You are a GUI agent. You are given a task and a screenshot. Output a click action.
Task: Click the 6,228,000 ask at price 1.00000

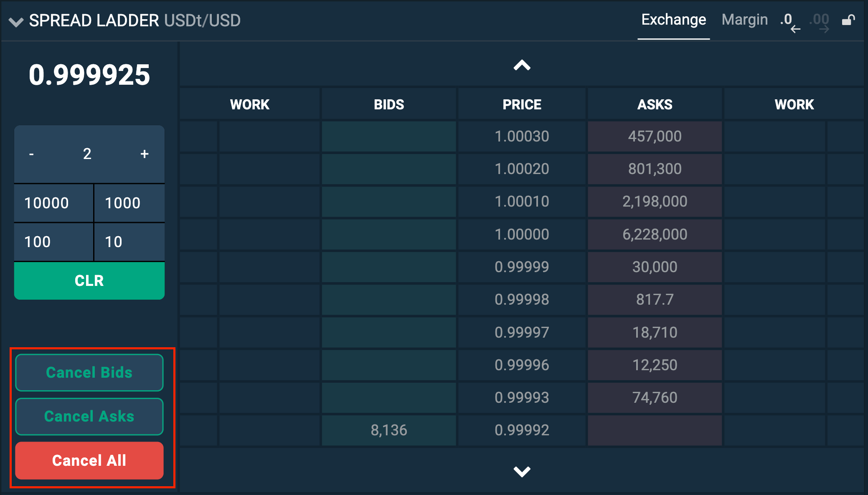pos(654,234)
